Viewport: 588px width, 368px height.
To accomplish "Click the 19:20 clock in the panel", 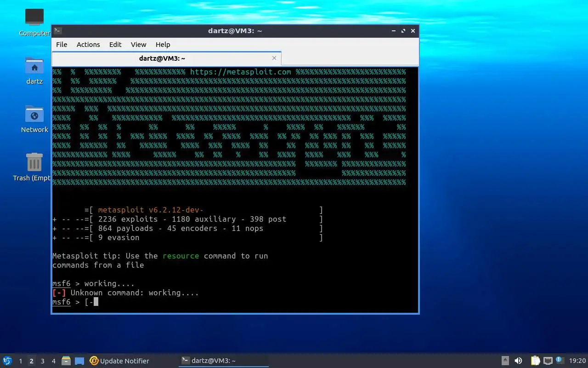I will click(577, 361).
